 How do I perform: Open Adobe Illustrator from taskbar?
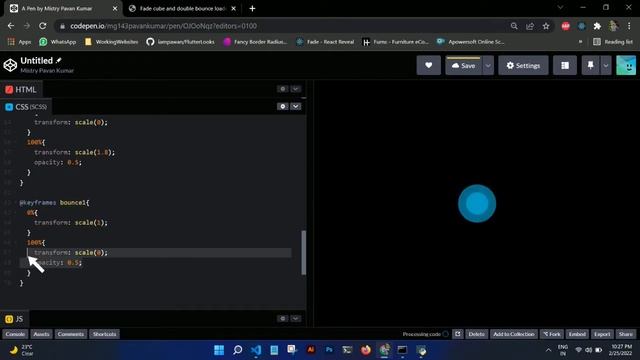pos(311,350)
